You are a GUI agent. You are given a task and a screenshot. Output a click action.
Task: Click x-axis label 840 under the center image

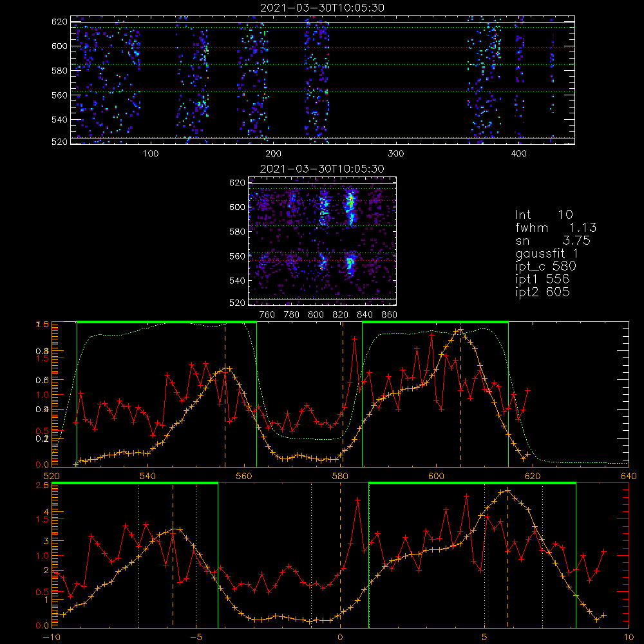[x=365, y=315]
